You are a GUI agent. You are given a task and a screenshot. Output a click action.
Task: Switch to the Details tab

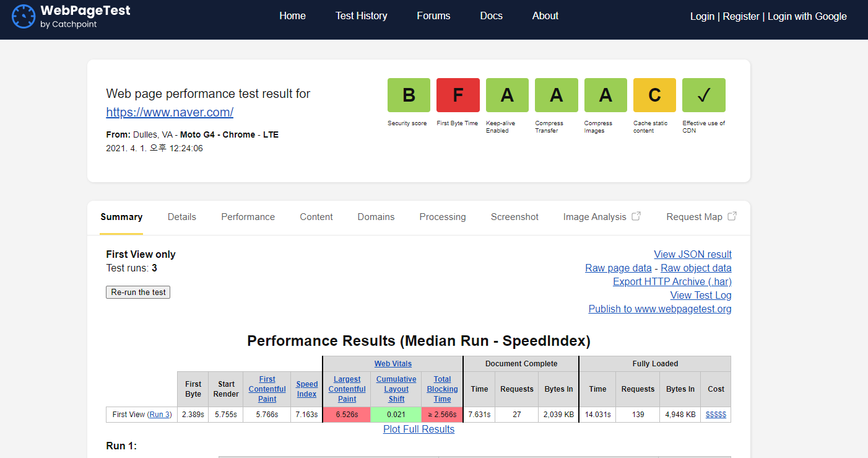(x=182, y=217)
